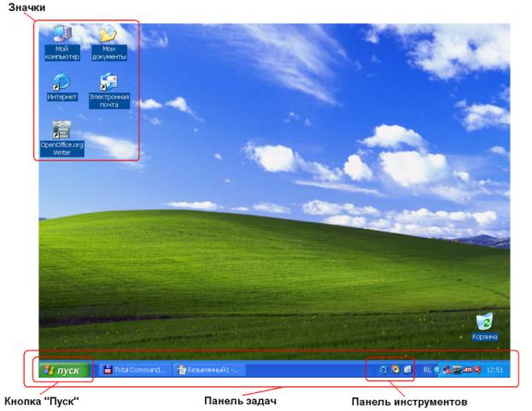Switch to the Total Commander taskbar button
The width and height of the screenshot is (532, 411).
(x=135, y=370)
